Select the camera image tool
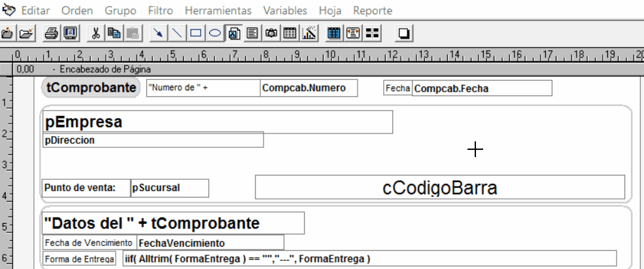644x269 pixels. click(x=271, y=33)
